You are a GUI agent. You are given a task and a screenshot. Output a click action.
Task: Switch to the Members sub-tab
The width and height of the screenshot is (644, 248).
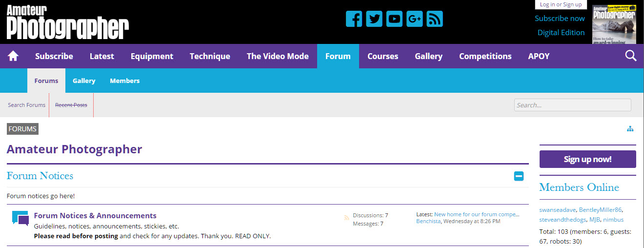point(125,81)
